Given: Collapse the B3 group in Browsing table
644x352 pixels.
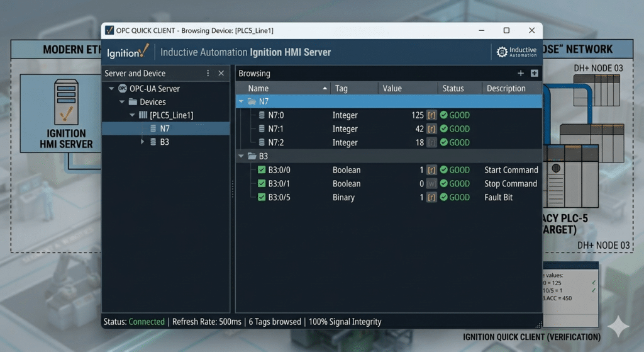Looking at the screenshot, I should pyautogui.click(x=241, y=156).
